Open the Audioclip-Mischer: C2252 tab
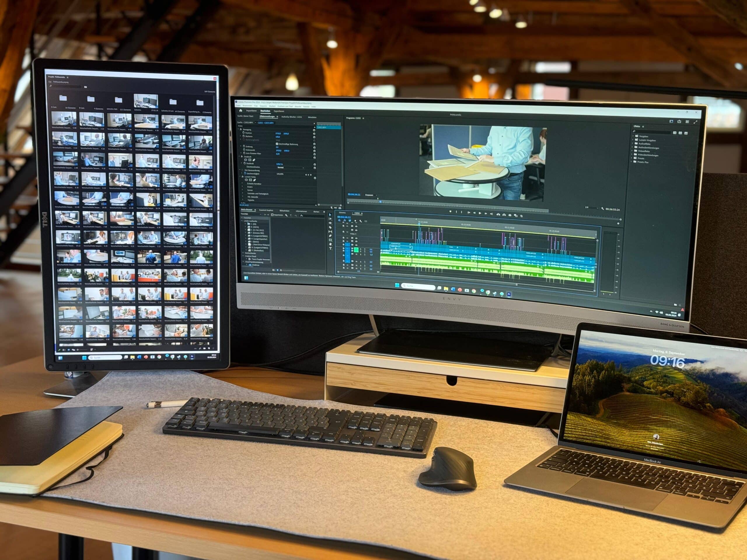 pyautogui.click(x=292, y=117)
